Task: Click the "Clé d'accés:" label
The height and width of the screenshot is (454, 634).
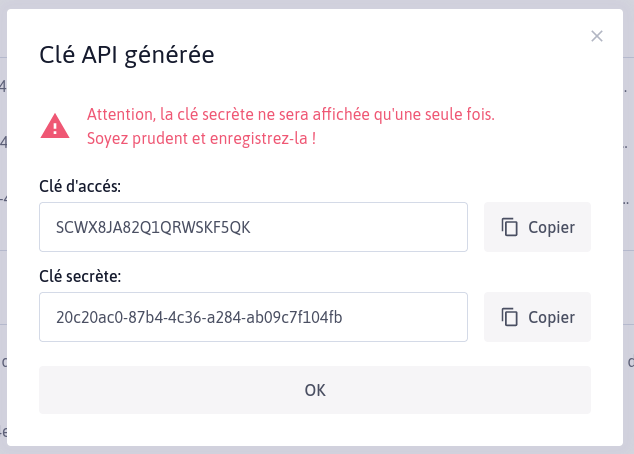Action: (x=80, y=186)
